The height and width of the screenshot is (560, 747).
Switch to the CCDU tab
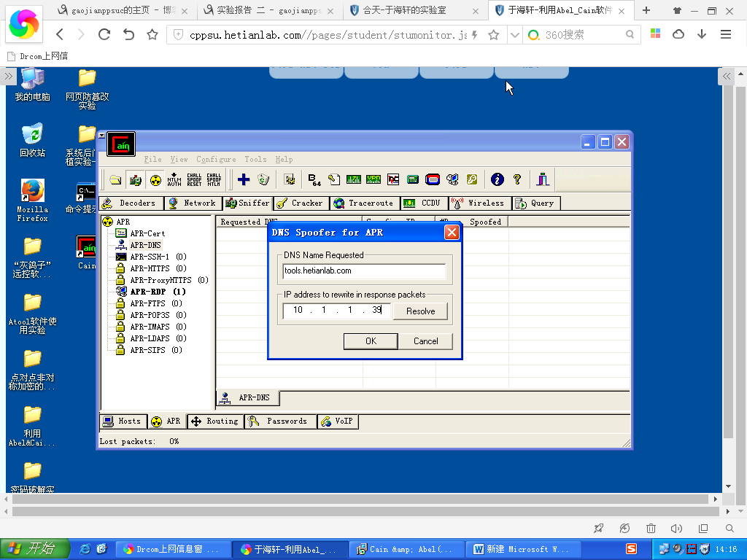click(424, 203)
